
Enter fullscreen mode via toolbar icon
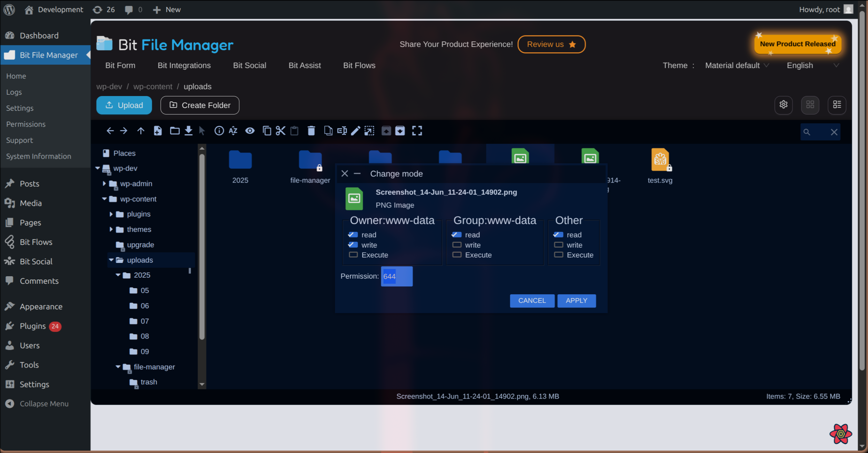tap(417, 130)
